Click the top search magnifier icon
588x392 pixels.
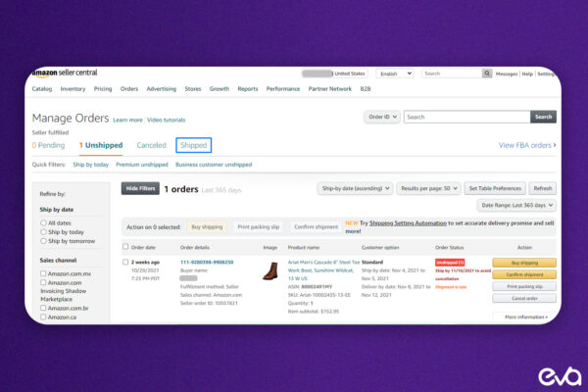tap(486, 73)
